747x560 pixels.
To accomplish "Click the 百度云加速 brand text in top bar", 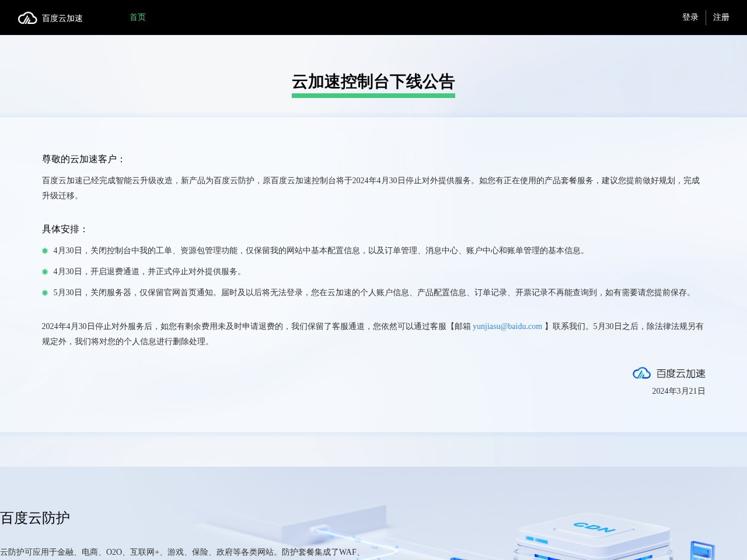I will (x=61, y=18).
